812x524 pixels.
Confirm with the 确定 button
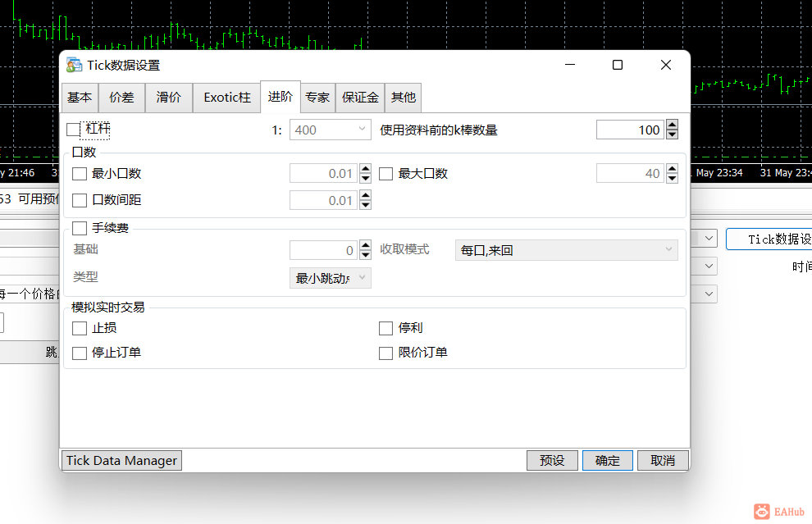coord(608,460)
